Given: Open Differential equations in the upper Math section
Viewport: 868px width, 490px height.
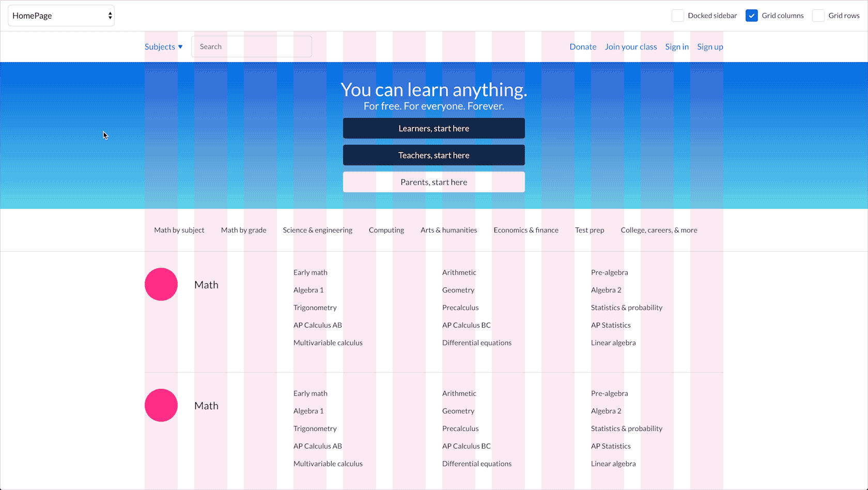Looking at the screenshot, I should point(477,343).
